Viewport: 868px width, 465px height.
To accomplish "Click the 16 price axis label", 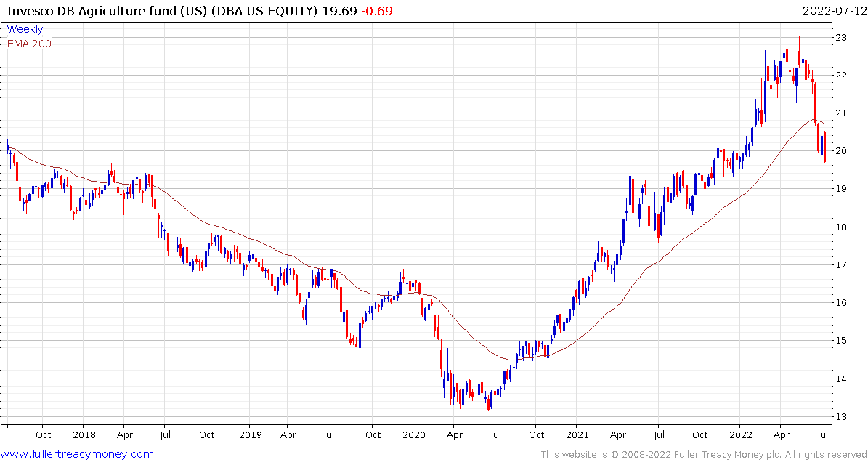I will [x=841, y=303].
